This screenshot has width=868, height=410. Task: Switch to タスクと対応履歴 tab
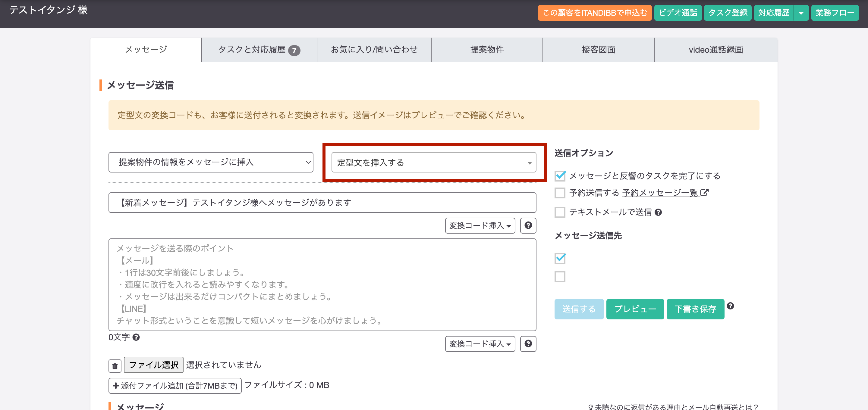[x=259, y=49]
